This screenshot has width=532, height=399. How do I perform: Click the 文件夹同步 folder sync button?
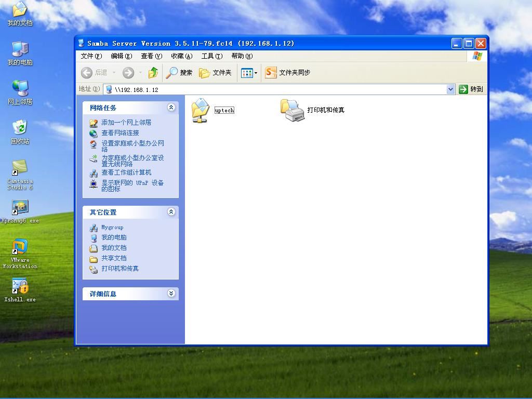288,72
